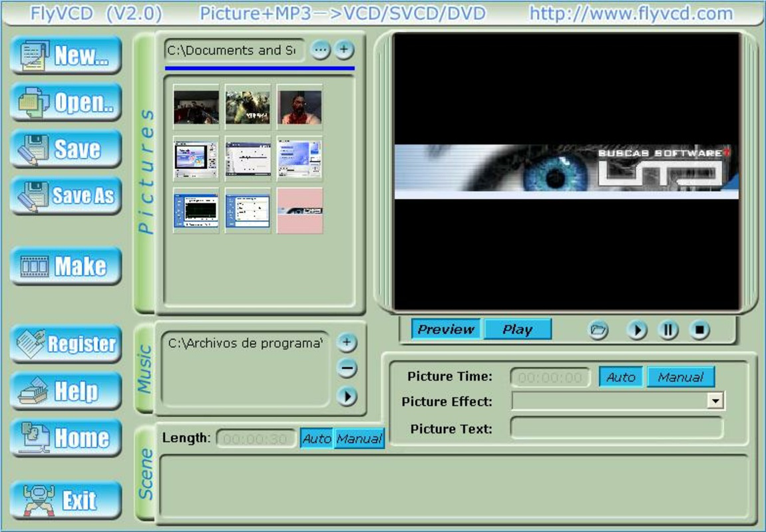Open file with the folder icon under preview

pyautogui.click(x=598, y=330)
